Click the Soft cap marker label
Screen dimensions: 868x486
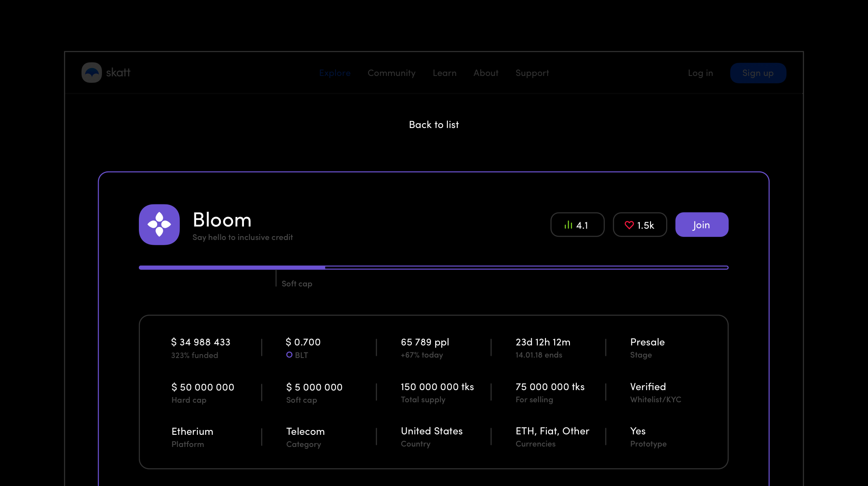click(x=297, y=283)
